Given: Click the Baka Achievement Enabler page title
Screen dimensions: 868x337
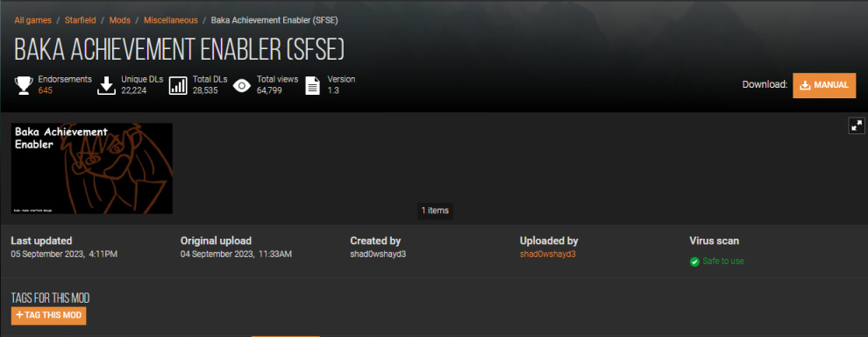Looking at the screenshot, I should click(180, 50).
